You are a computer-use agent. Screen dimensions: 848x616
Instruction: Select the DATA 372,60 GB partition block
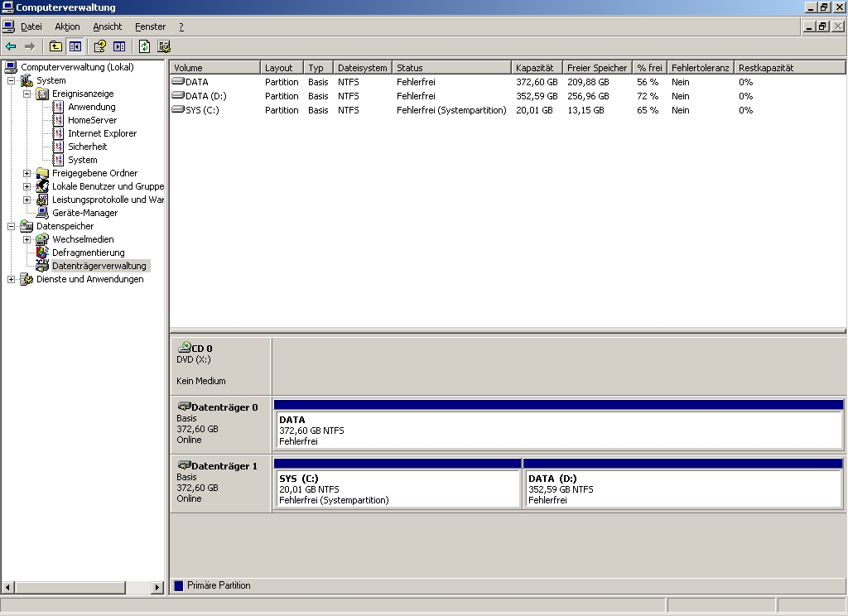point(558,425)
